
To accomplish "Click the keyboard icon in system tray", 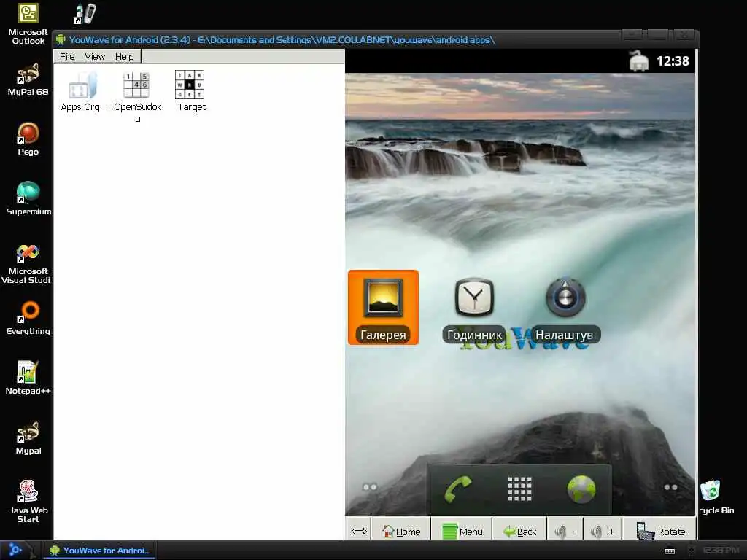I will coord(670,551).
